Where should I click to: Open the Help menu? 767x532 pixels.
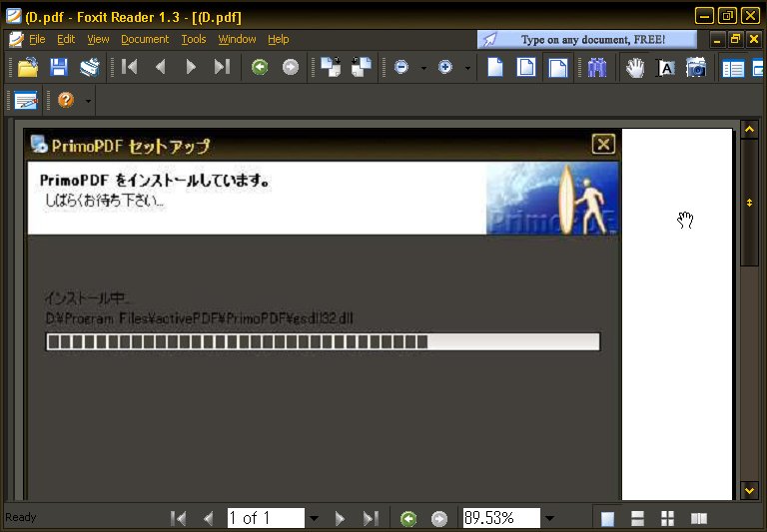point(279,39)
